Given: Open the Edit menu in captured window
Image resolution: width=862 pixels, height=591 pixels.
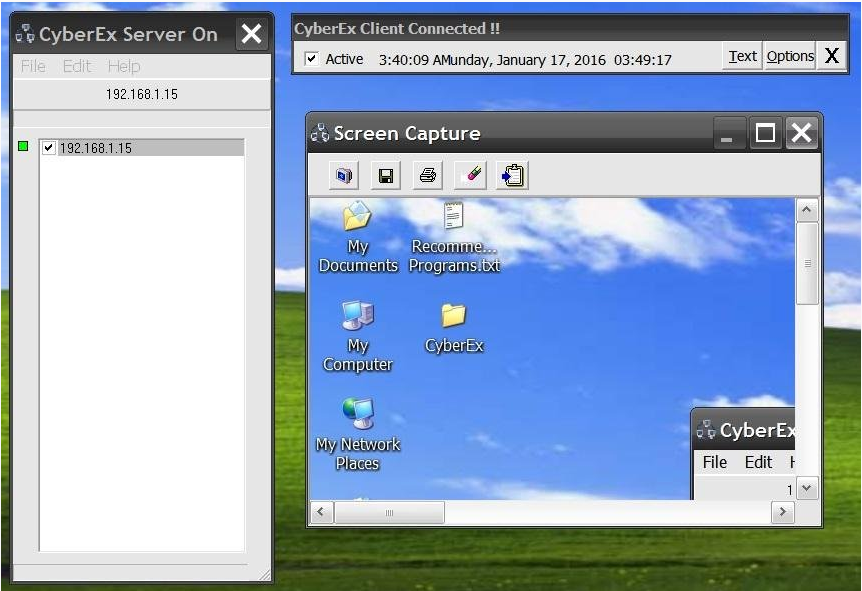Looking at the screenshot, I should (758, 462).
